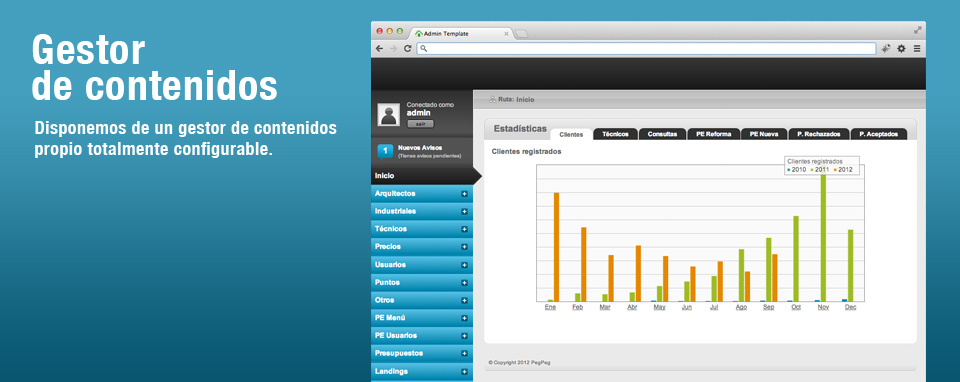Expand the Industriales plus icon
This screenshot has height=382, width=960.
(x=464, y=211)
